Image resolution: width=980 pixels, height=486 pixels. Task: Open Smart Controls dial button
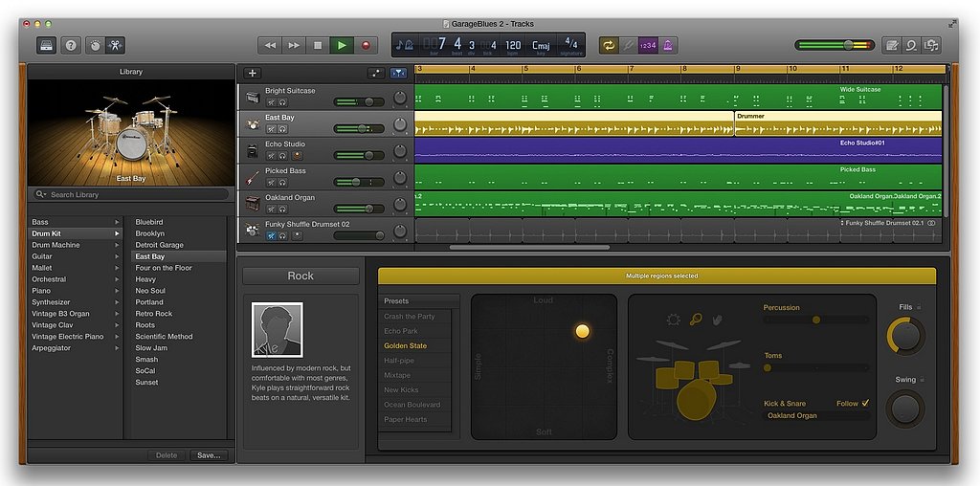[x=95, y=46]
